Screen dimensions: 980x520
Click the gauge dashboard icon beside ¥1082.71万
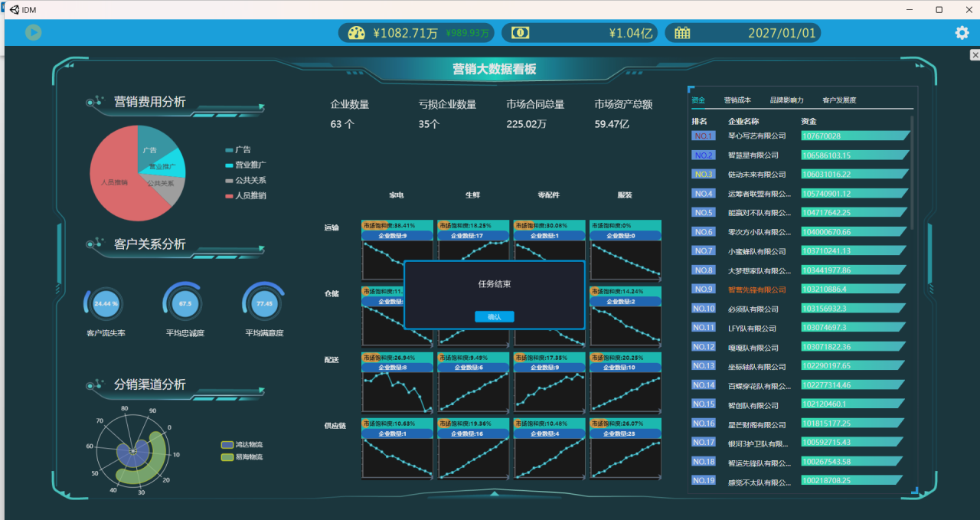point(357,33)
